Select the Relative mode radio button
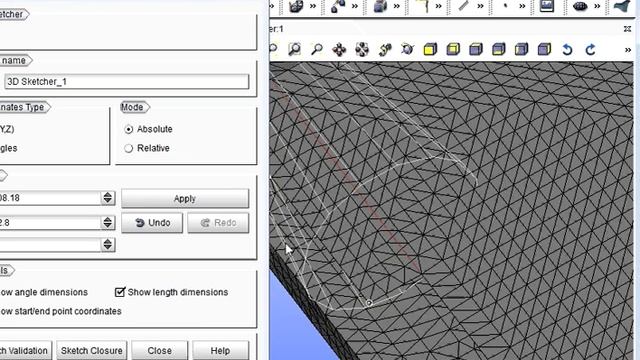The width and height of the screenshot is (640, 360). click(129, 148)
